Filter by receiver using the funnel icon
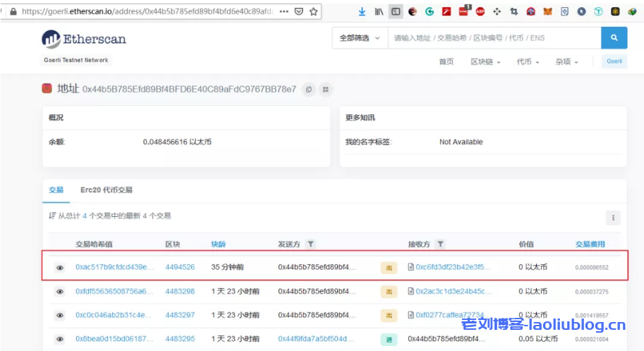The height and width of the screenshot is (351, 644). tap(440, 244)
